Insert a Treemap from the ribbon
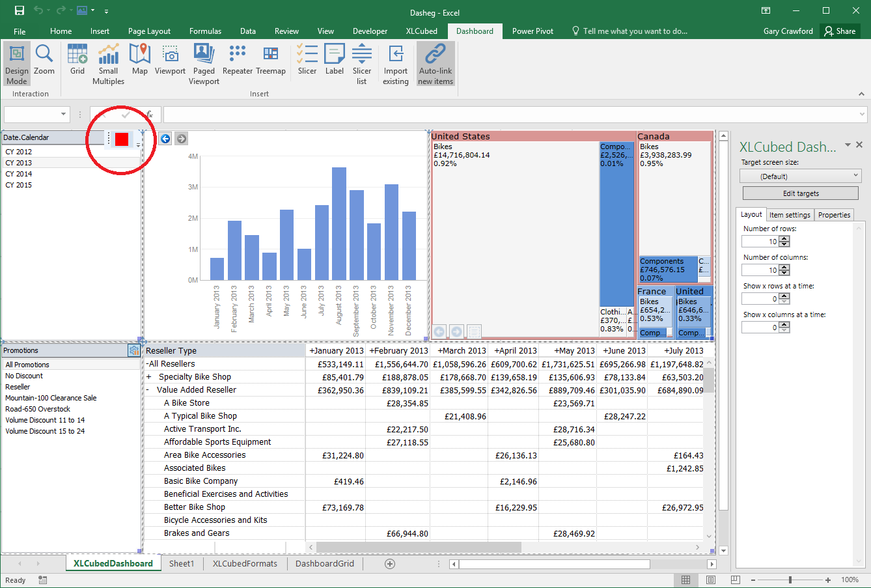This screenshot has width=871, height=588. (271, 60)
